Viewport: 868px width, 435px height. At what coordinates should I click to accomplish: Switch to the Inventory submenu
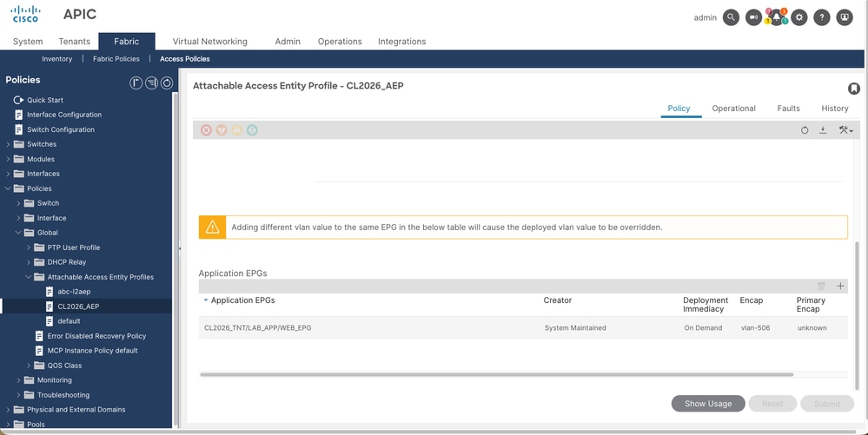tap(57, 59)
